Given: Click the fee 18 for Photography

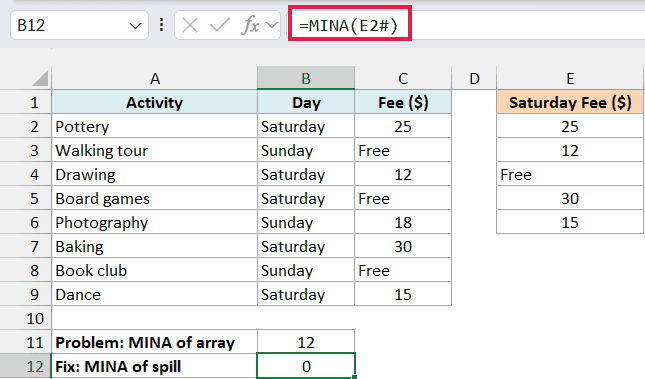Looking at the screenshot, I should (403, 222).
